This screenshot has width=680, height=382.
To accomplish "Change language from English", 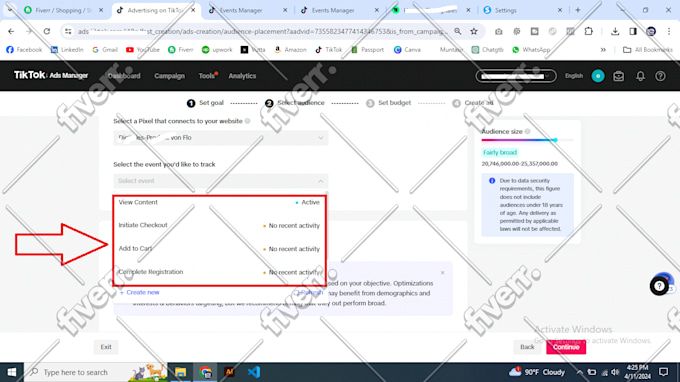I will [573, 76].
